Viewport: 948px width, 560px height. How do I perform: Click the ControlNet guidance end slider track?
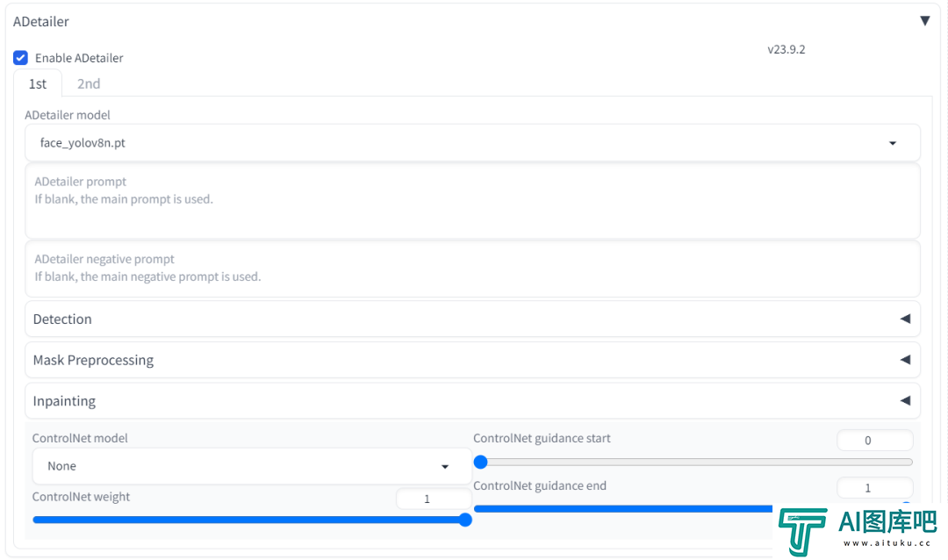coord(622,509)
